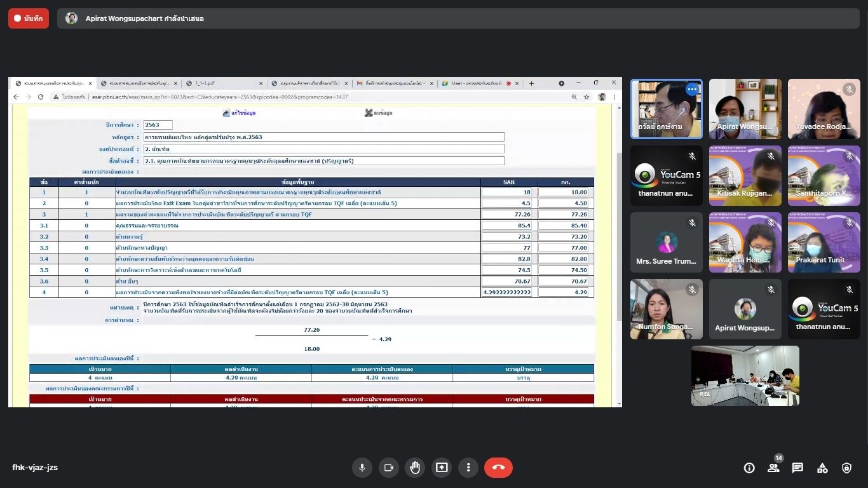
Task: Open options on the first participant tile
Action: [x=692, y=90]
